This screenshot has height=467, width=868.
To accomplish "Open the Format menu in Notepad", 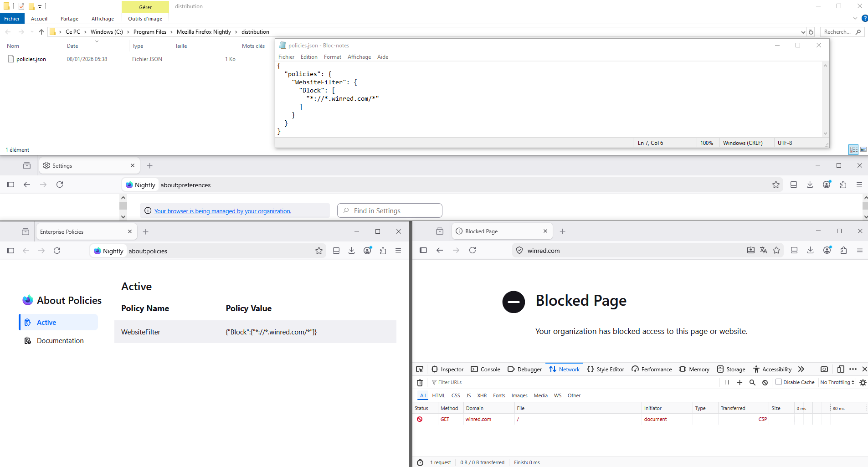I will 332,57.
